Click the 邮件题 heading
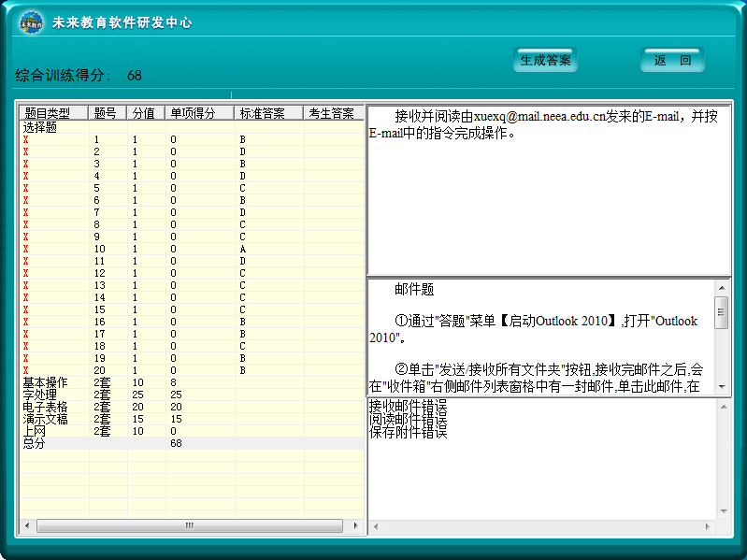The image size is (747, 560). [x=414, y=290]
